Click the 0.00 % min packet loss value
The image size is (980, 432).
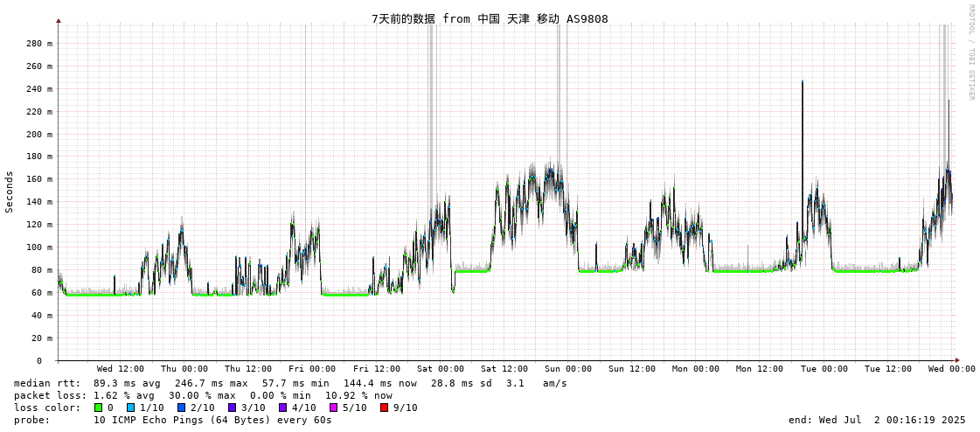(283, 396)
